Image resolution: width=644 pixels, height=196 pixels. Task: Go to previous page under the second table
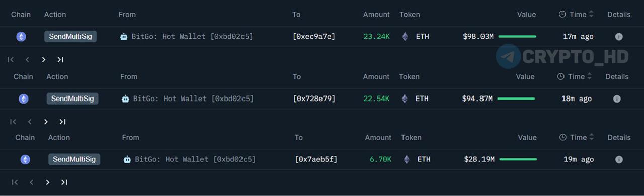point(30,122)
